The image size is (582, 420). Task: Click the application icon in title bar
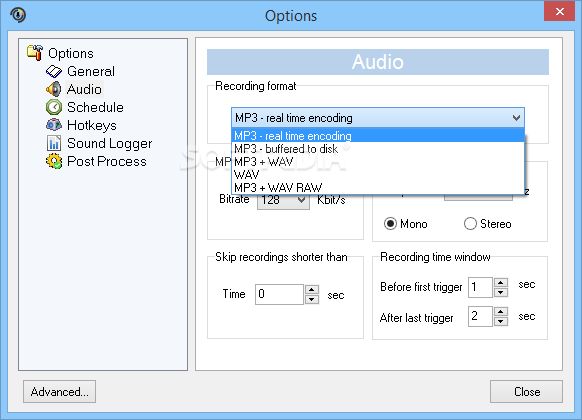(18, 15)
